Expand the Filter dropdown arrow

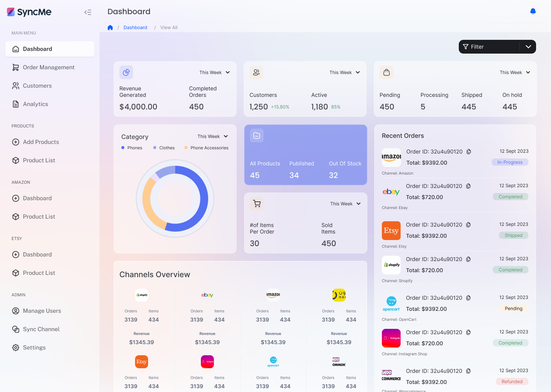tap(528, 47)
